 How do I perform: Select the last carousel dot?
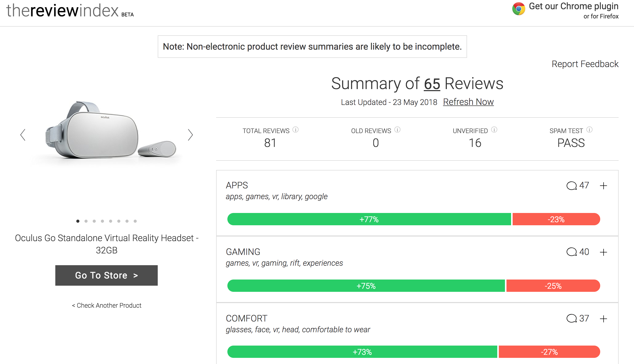135,221
